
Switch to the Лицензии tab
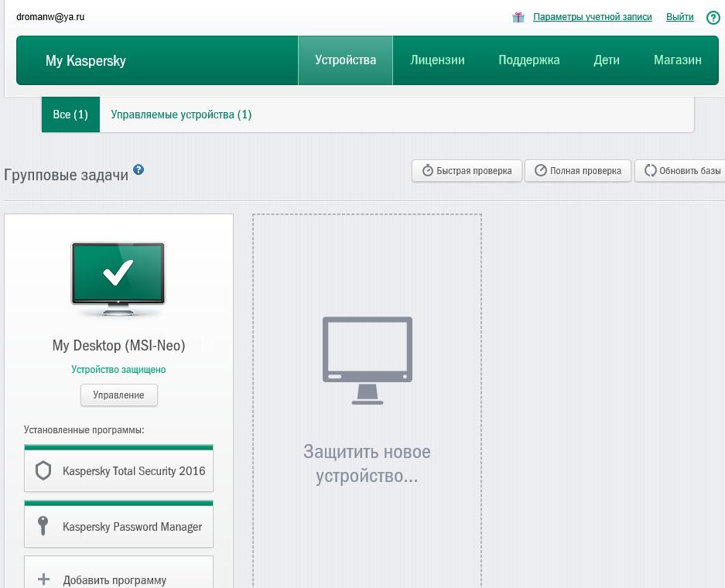(437, 60)
